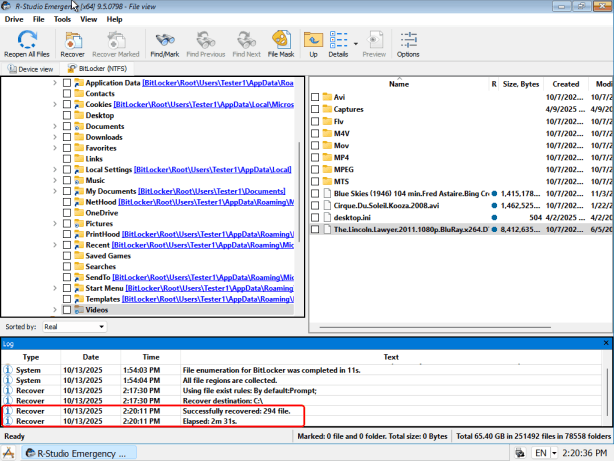The height and width of the screenshot is (461, 614).
Task: Open the Sorted by dropdown
Action: tap(82, 326)
